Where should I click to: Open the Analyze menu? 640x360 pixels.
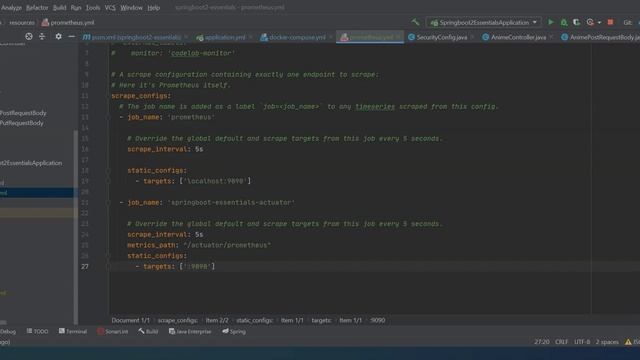pyautogui.click(x=11, y=8)
